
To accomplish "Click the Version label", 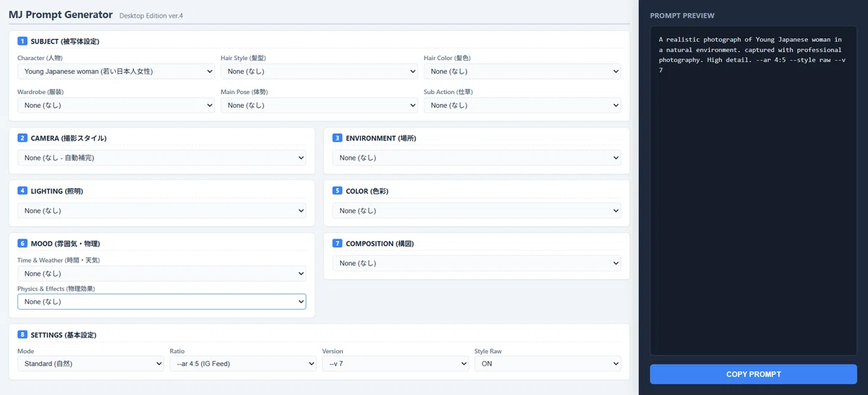I will click(x=333, y=351).
